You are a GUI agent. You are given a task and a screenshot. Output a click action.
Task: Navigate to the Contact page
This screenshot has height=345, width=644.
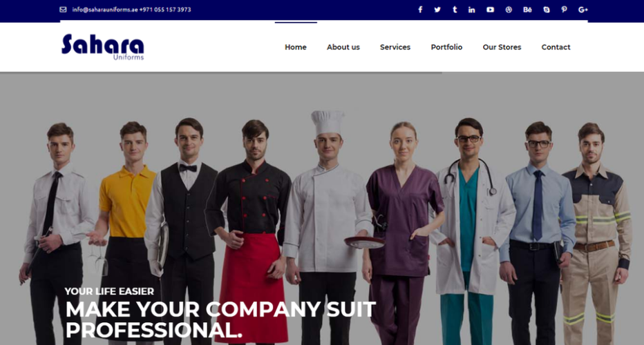point(556,47)
